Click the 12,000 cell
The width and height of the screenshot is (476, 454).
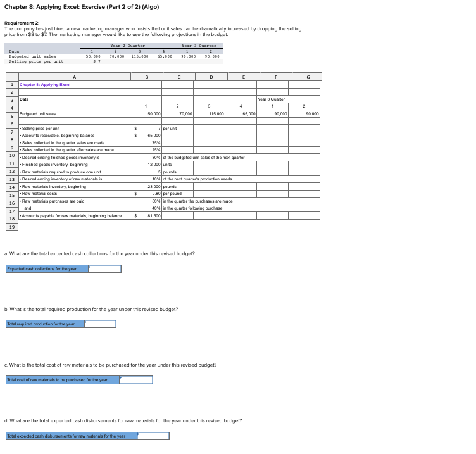point(146,165)
